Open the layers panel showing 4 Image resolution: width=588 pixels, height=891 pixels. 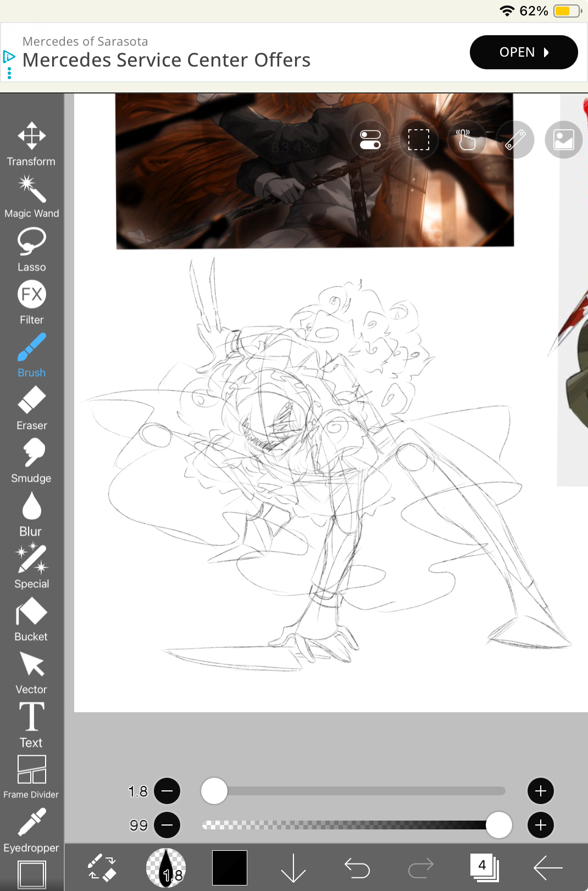484,868
